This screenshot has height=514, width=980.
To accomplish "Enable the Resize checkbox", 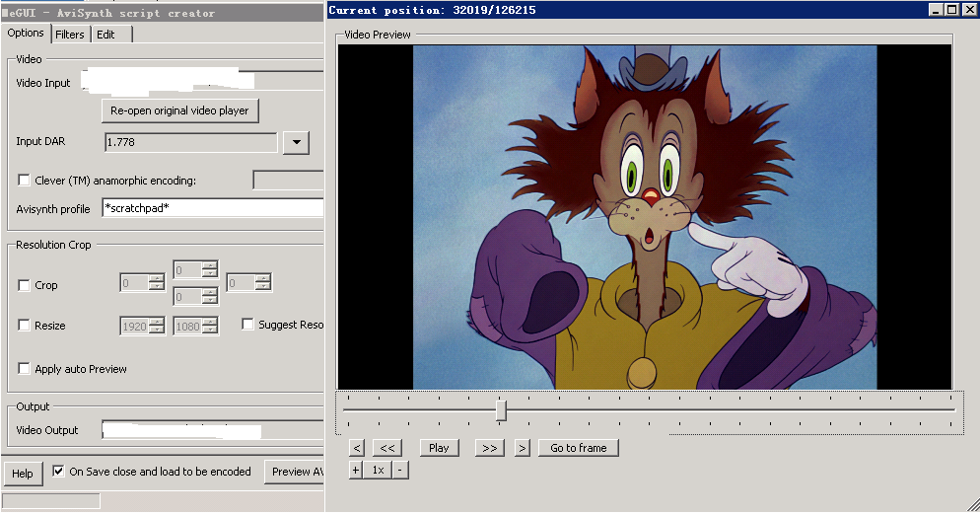I will pyautogui.click(x=24, y=326).
